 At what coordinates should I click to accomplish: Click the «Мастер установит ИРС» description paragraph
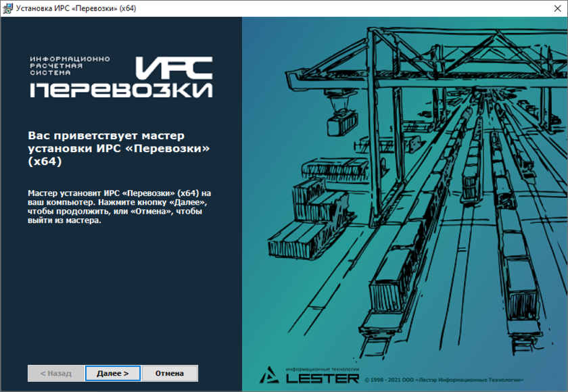pos(120,207)
